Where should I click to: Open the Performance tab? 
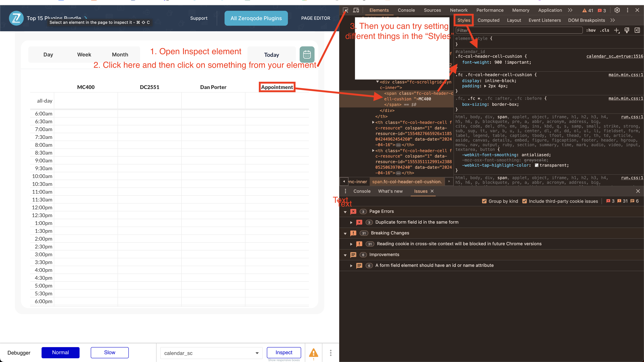(x=490, y=10)
